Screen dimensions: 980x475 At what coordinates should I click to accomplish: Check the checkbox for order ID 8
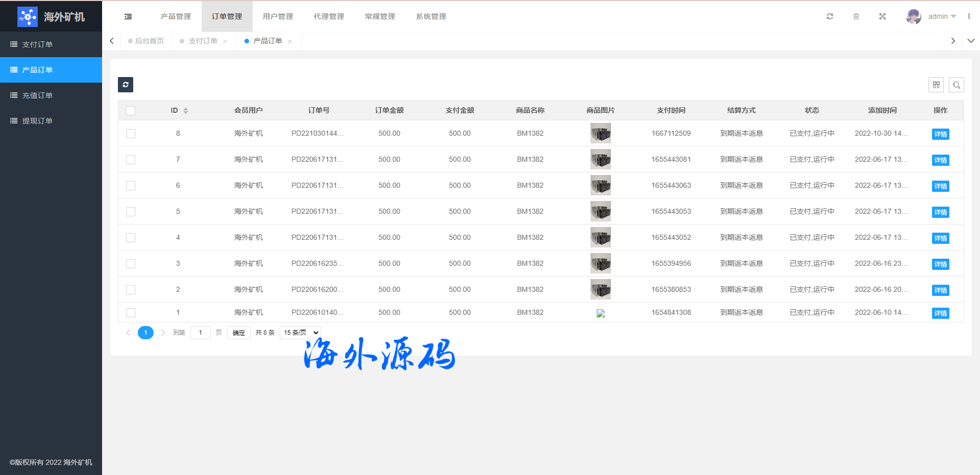[x=131, y=134]
